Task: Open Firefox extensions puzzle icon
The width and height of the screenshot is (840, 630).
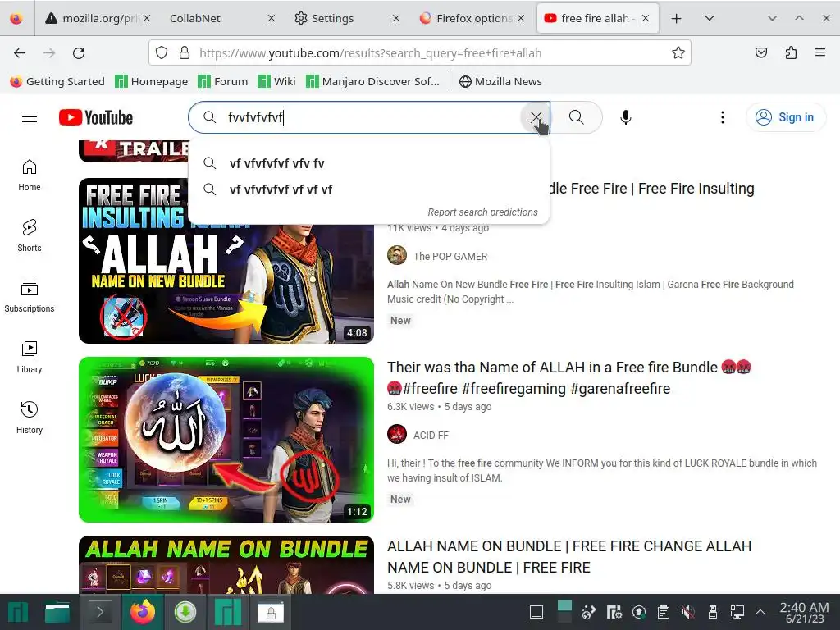Action: (792, 52)
